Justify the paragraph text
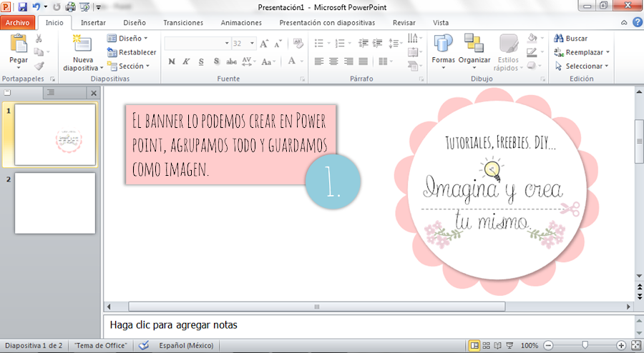Screen dimensions: 644x353 (x=363, y=61)
